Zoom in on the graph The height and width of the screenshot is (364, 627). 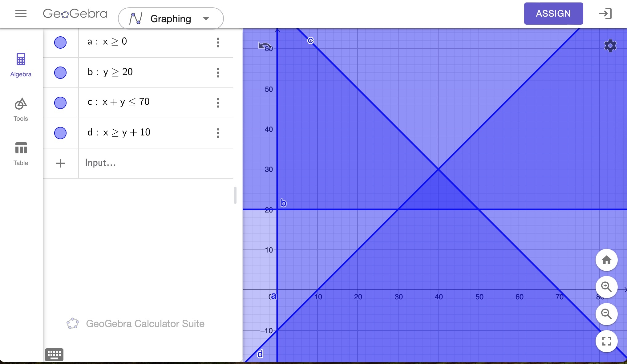point(606,287)
